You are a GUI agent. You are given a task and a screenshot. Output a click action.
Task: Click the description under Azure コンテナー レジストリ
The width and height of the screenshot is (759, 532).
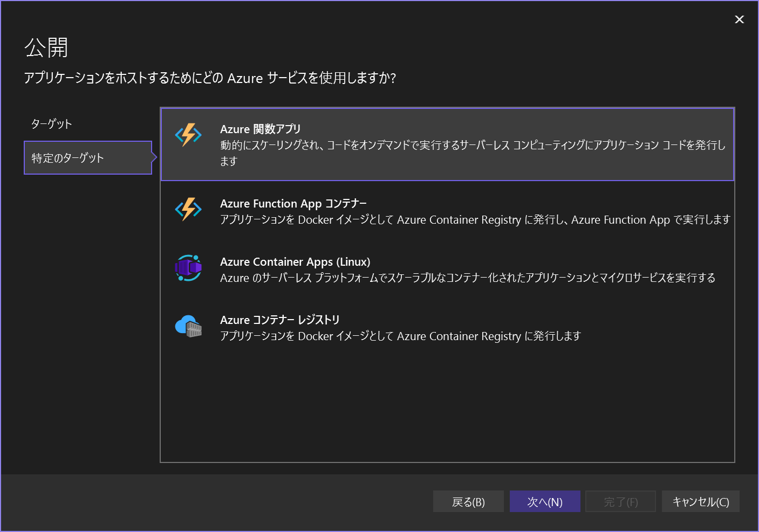400,336
